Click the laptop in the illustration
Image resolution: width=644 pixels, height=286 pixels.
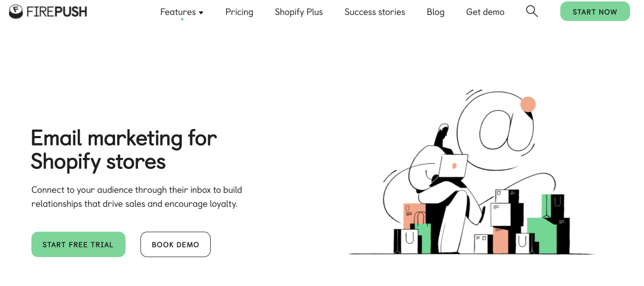(x=453, y=165)
